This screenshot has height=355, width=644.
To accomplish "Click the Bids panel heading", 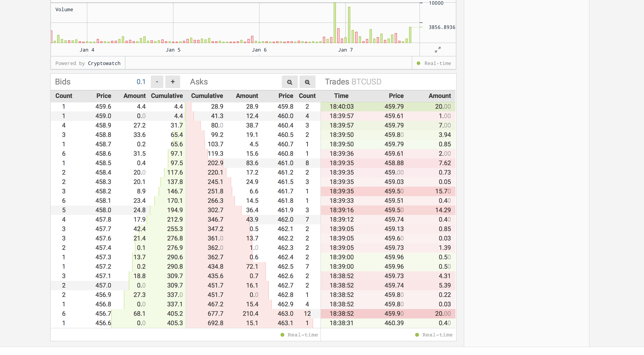I will [63, 82].
